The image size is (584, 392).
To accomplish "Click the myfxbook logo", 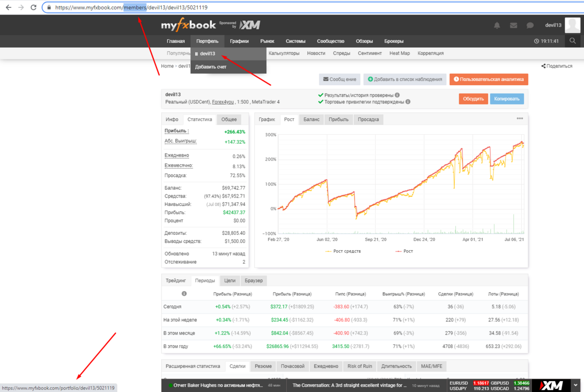I will tap(188, 25).
